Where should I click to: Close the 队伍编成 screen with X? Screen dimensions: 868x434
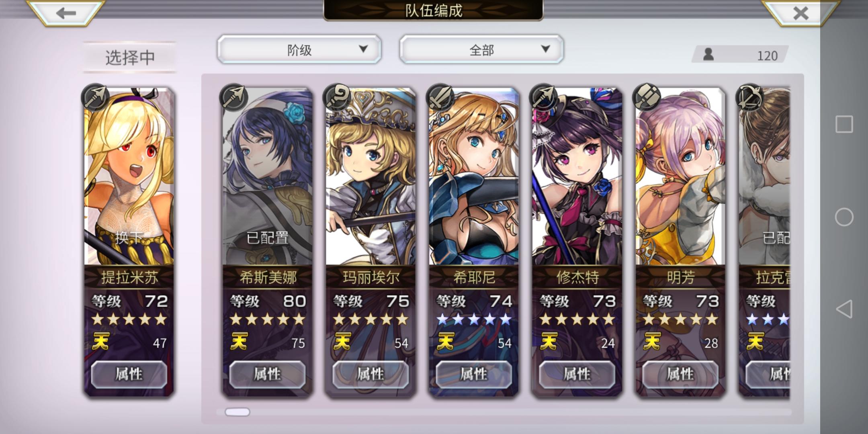(x=801, y=13)
